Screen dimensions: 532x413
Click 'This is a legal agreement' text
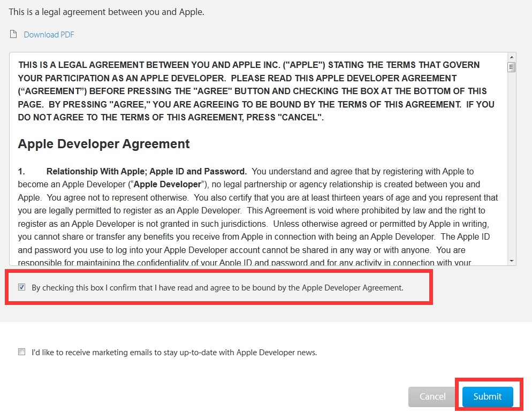click(x=107, y=12)
